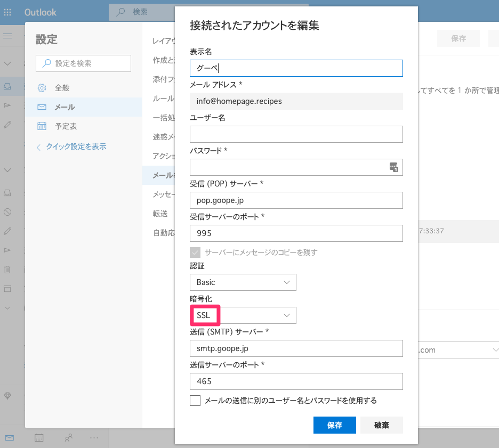
Task: Open the .com dropdown behind the dialog
Action: click(458, 350)
